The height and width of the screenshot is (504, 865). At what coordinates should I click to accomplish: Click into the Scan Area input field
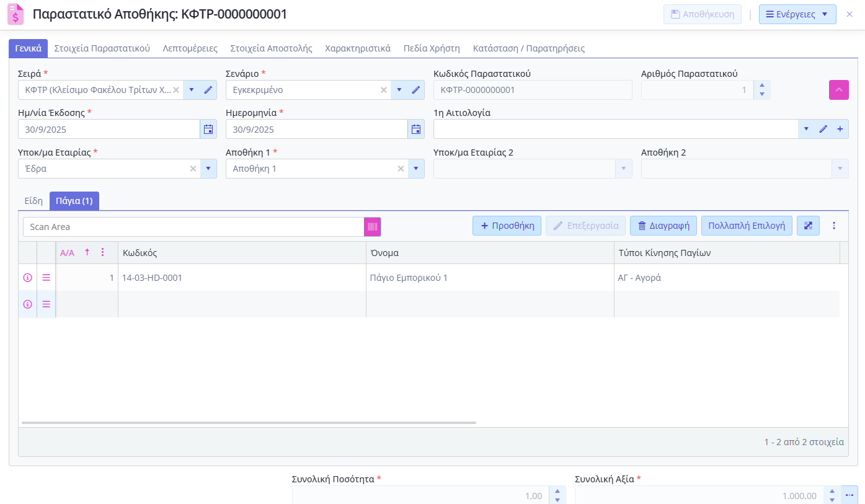[193, 227]
